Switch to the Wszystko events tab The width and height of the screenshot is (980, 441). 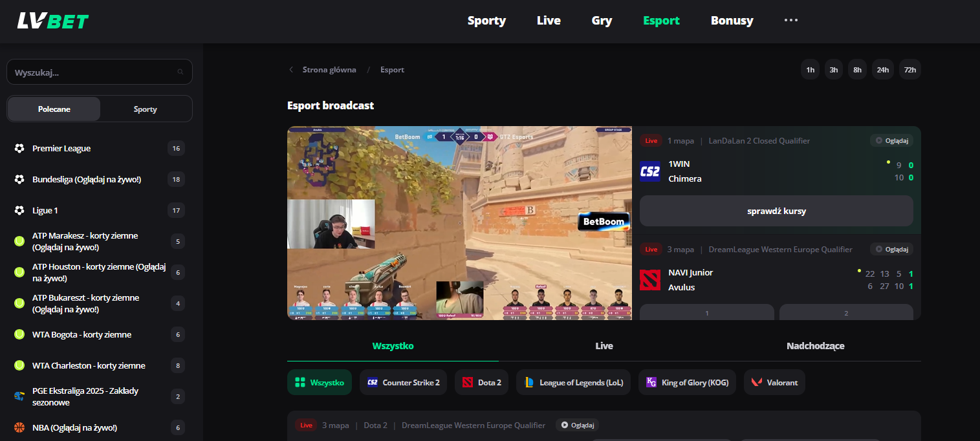(x=393, y=346)
